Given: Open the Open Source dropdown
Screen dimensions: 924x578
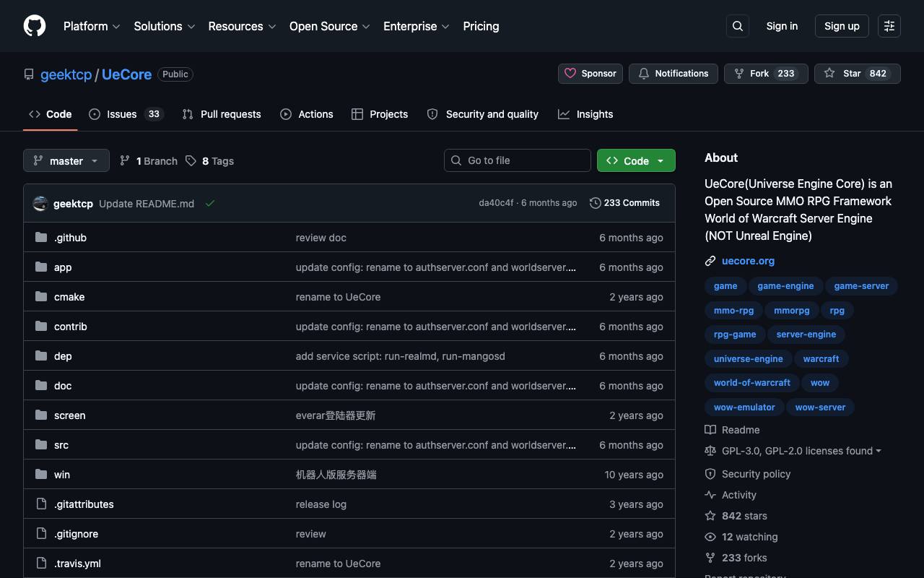Looking at the screenshot, I should click(x=330, y=26).
